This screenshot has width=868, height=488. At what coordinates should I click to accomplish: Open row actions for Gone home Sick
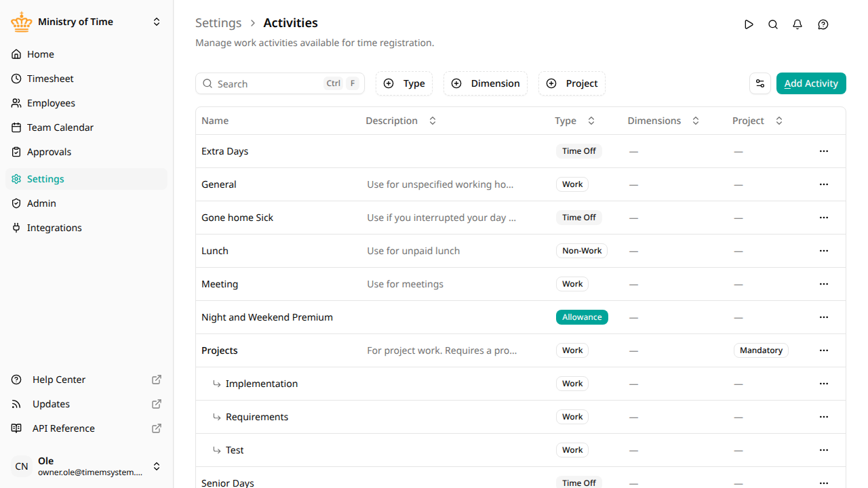tap(824, 218)
